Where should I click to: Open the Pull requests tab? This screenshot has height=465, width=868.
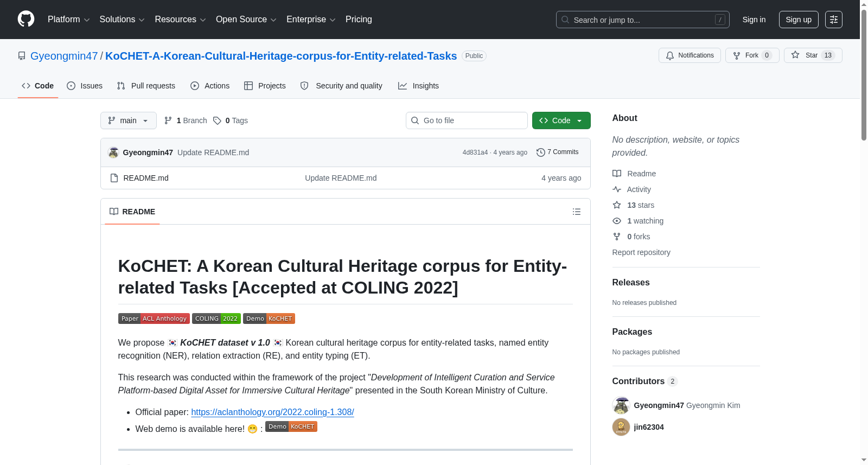pyautogui.click(x=146, y=86)
